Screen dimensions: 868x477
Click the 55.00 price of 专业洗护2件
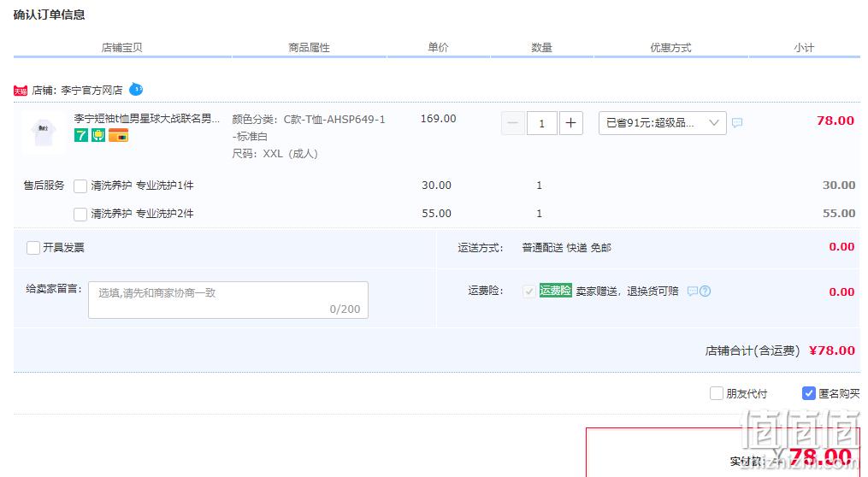pyautogui.click(x=436, y=214)
